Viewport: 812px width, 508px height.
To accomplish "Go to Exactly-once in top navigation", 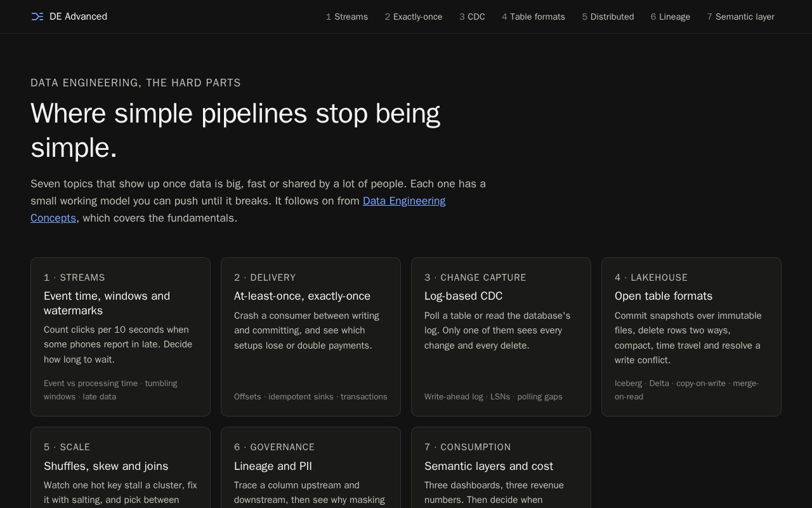I will [x=414, y=17].
